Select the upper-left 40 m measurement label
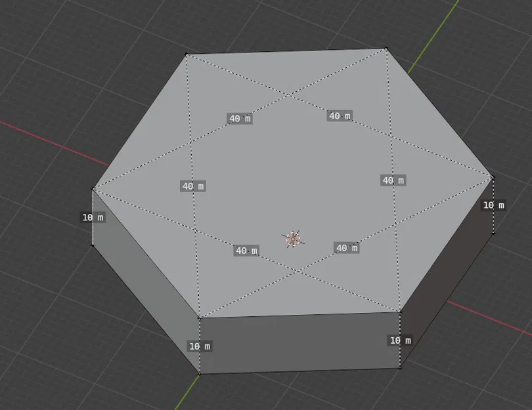 point(240,119)
